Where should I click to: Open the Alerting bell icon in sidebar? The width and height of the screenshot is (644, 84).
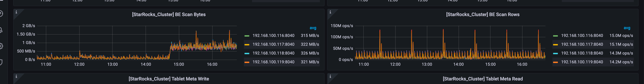click(1, 30)
